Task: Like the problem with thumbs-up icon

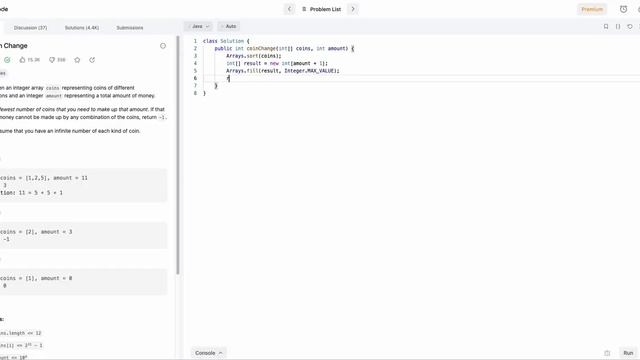Action: pos(22,60)
